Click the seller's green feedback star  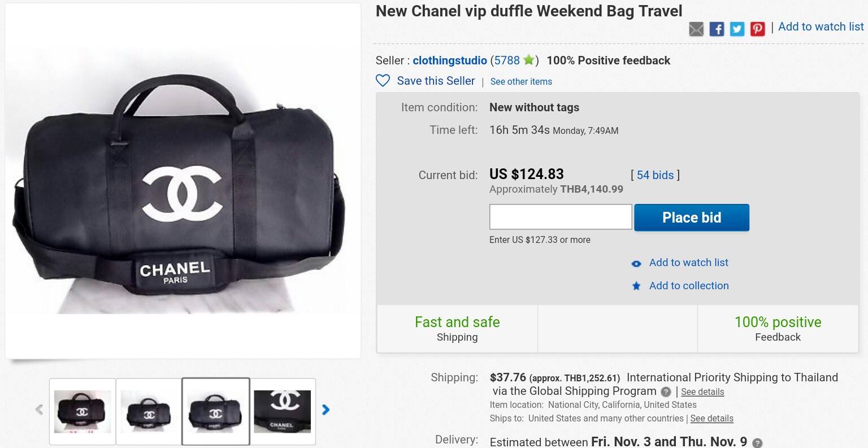coord(529,60)
